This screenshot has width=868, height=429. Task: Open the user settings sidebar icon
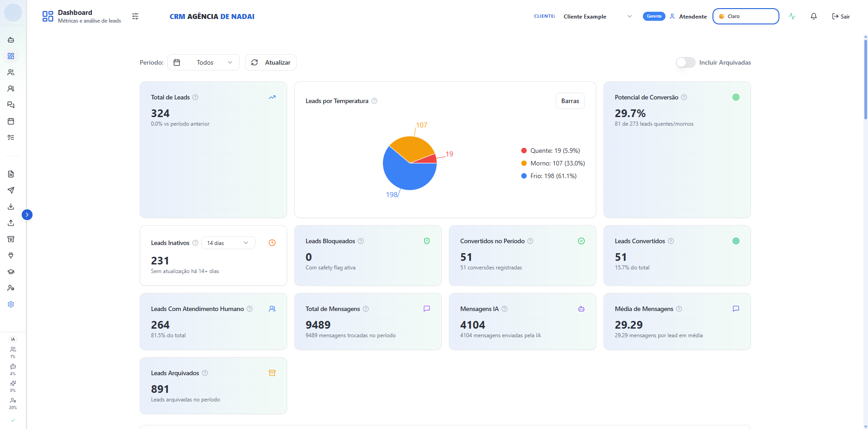[x=11, y=288]
